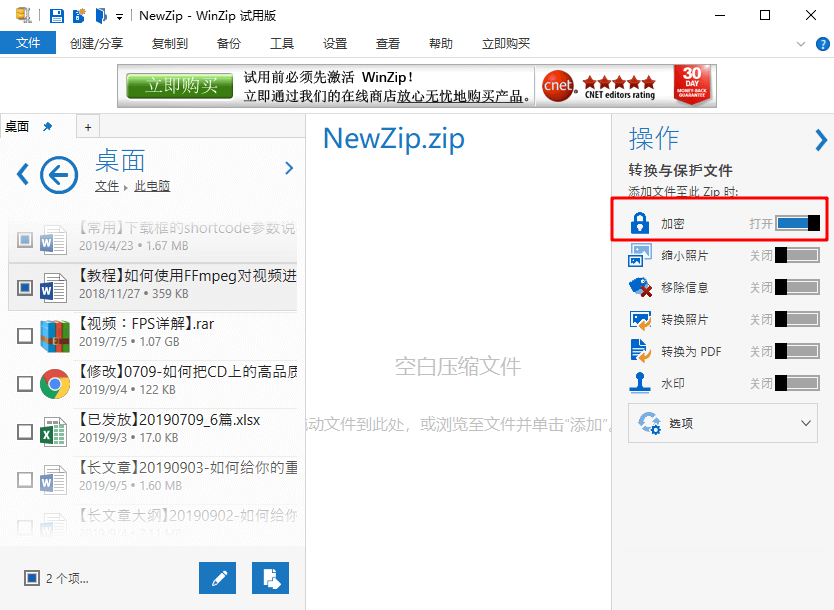Click the pencil edit button

[x=218, y=578]
